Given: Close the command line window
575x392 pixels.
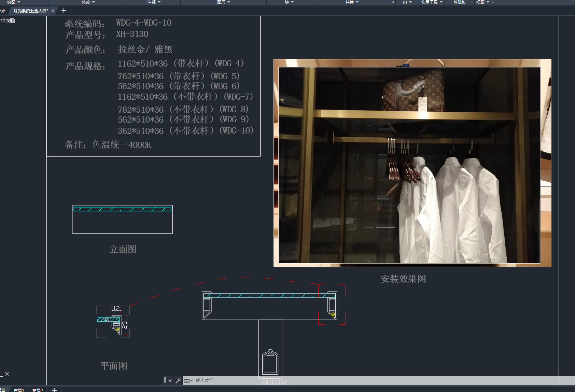Looking at the screenshot, I should (x=170, y=381).
